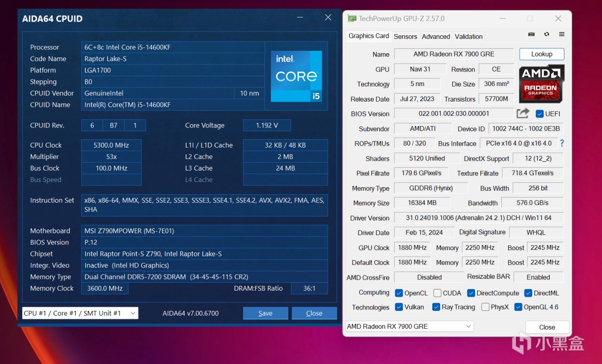Toggle the DirectML checkbox

click(x=528, y=293)
